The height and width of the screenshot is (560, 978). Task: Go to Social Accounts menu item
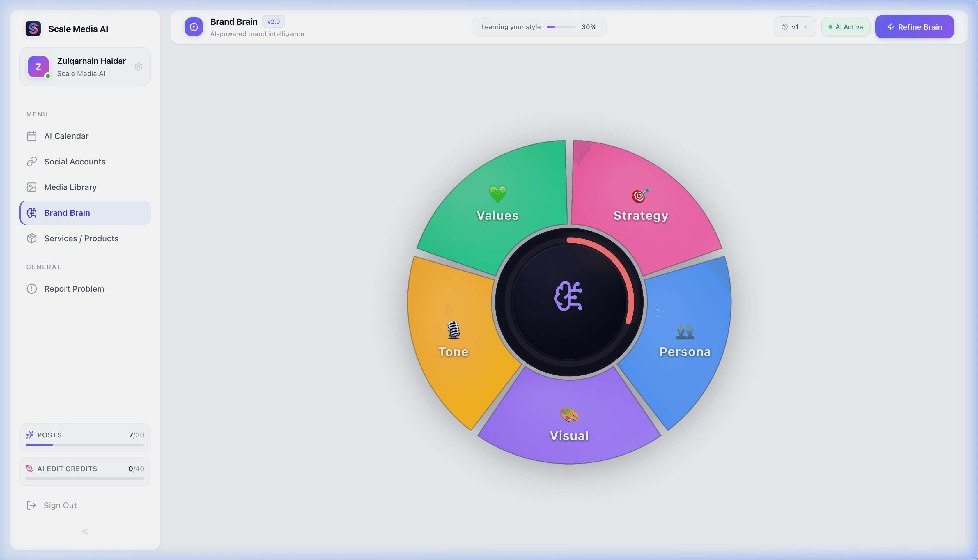pyautogui.click(x=75, y=162)
